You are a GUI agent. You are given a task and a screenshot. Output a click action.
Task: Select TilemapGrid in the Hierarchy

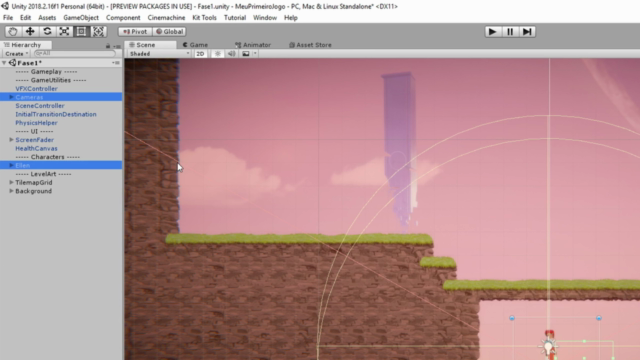point(33,182)
